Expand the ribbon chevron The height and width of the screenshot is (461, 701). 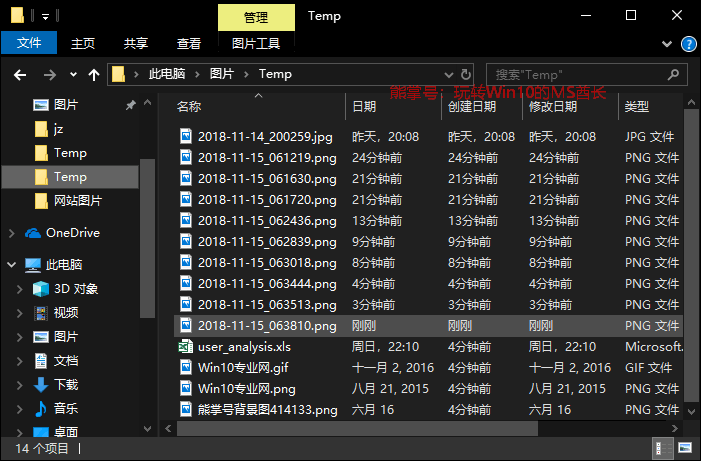[667, 44]
